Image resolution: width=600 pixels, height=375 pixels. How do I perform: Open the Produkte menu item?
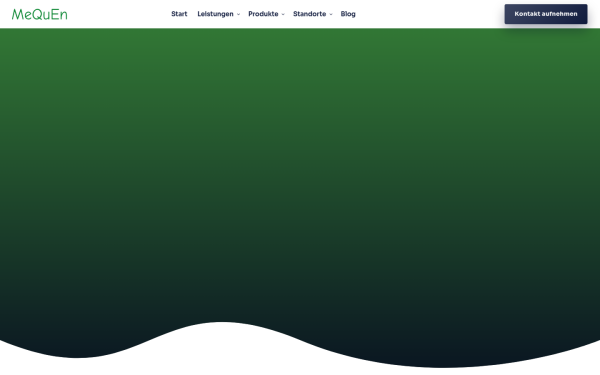(263, 14)
